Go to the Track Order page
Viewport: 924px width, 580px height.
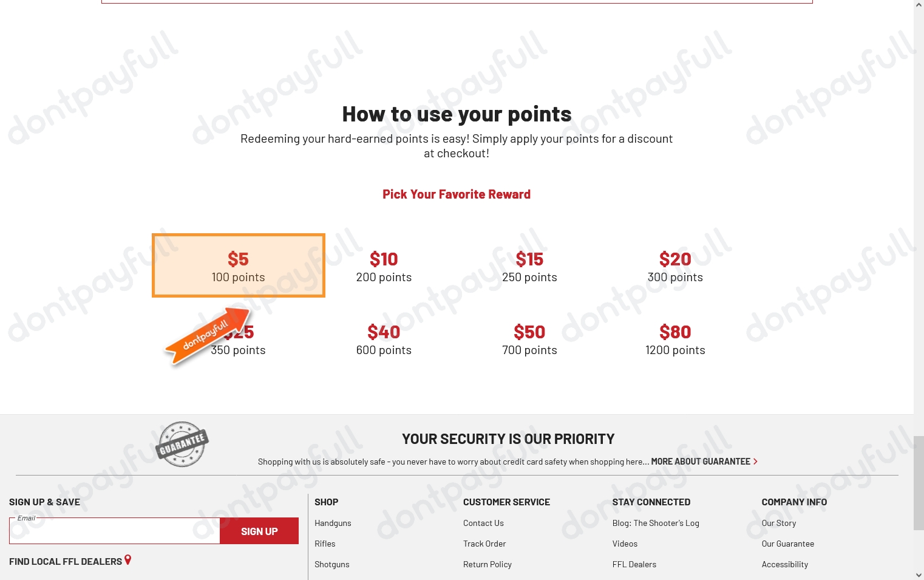pos(484,544)
